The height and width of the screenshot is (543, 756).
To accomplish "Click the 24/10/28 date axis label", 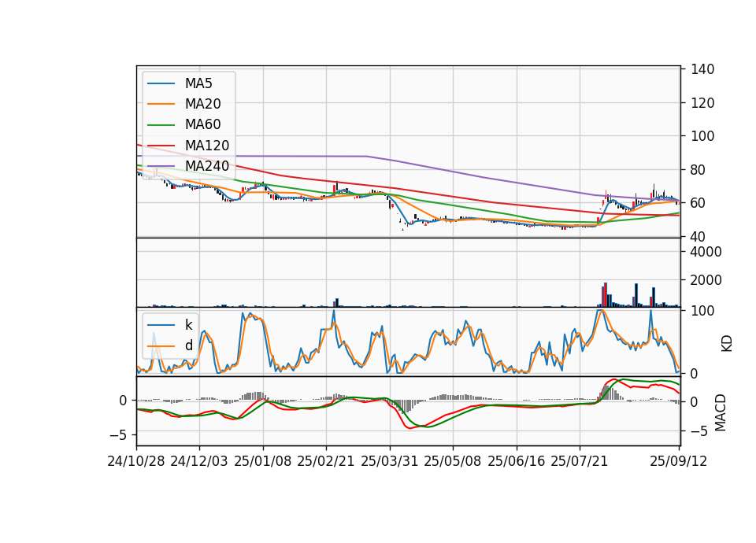I will [136, 461].
